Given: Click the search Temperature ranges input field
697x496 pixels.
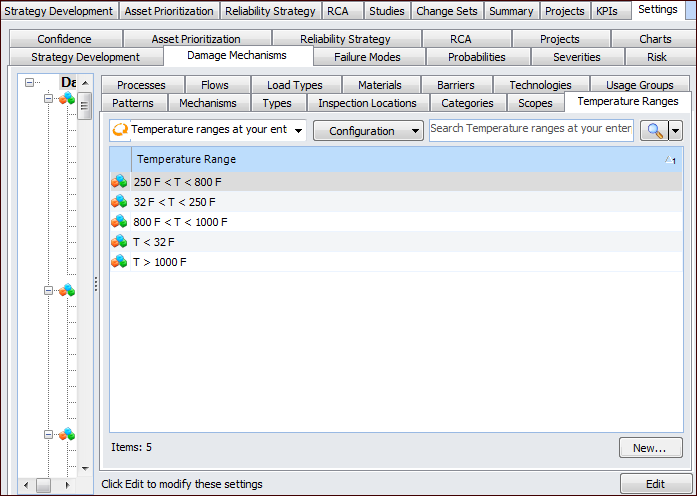Looking at the screenshot, I should (x=530, y=129).
